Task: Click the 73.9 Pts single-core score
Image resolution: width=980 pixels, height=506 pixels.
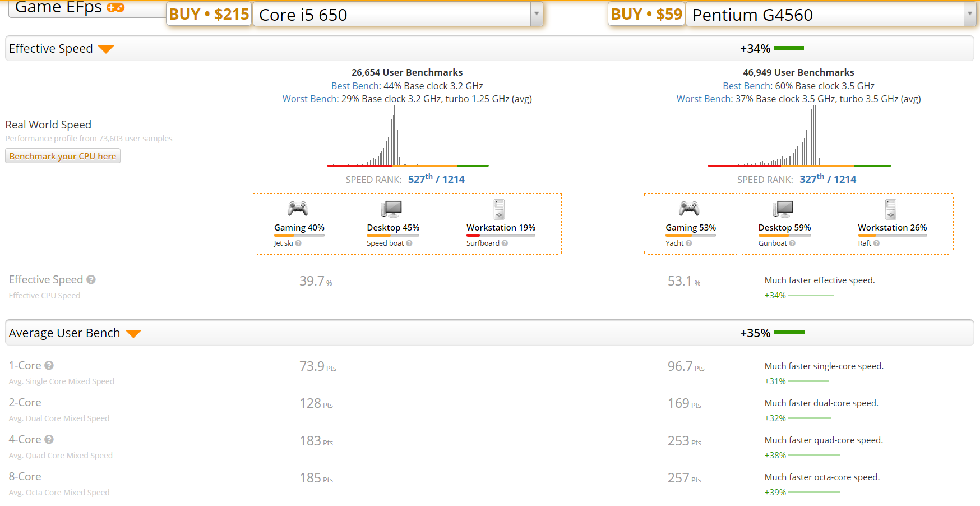Action: click(318, 366)
